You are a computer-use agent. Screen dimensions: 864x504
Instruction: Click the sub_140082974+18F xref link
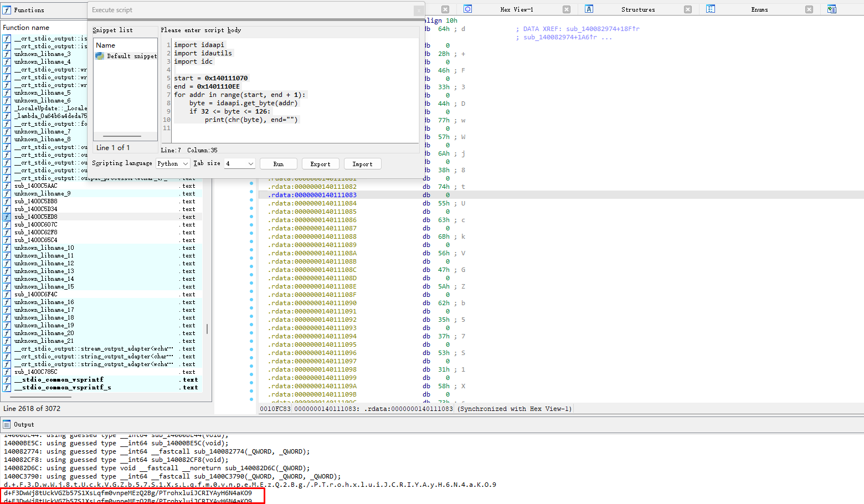point(603,29)
